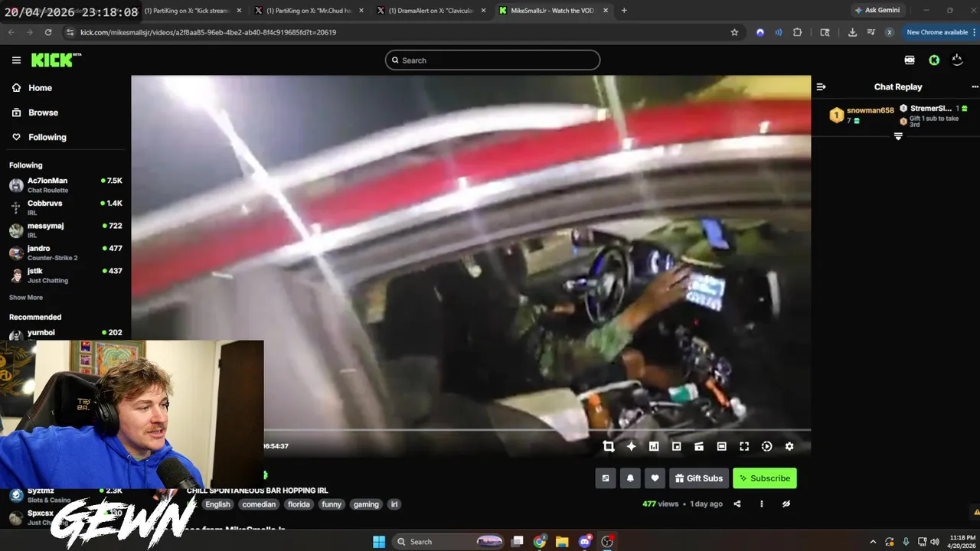Open followed channel messymaj

[x=65, y=230]
